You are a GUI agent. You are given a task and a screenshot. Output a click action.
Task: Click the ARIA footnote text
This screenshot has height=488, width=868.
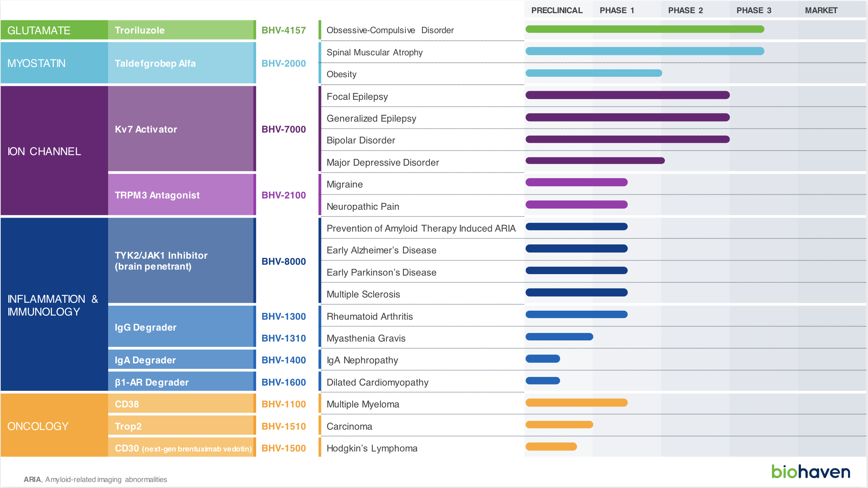[95, 479]
